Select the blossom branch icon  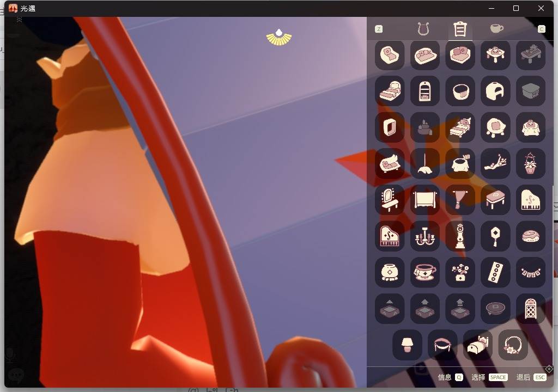[x=495, y=164]
